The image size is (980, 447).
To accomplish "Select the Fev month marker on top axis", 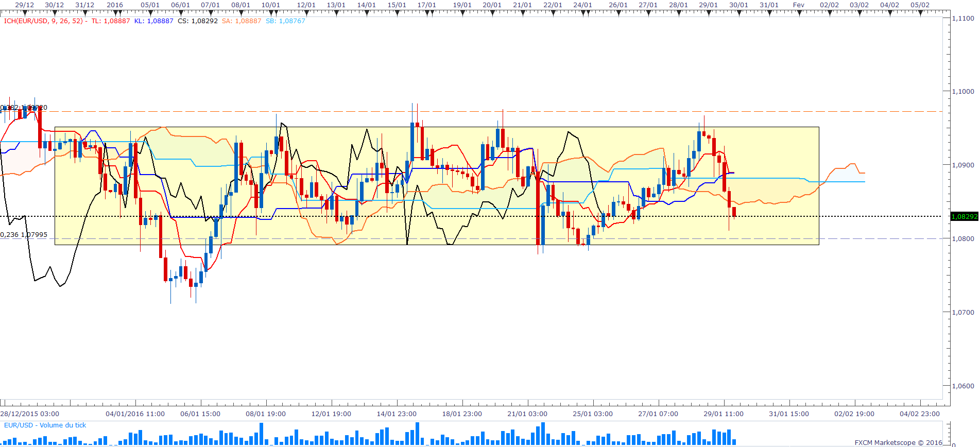I will click(x=798, y=5).
